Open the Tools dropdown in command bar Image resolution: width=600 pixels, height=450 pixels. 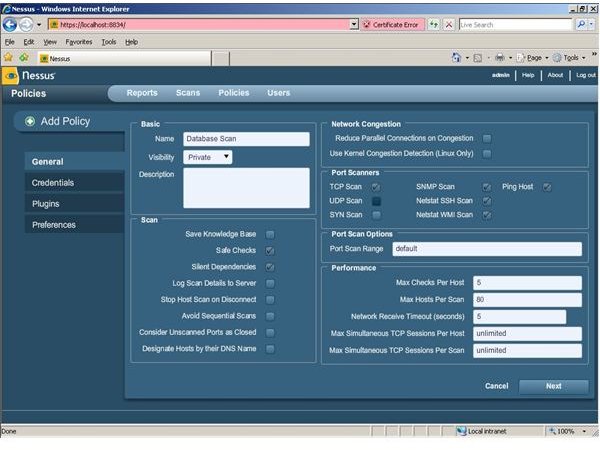point(569,58)
